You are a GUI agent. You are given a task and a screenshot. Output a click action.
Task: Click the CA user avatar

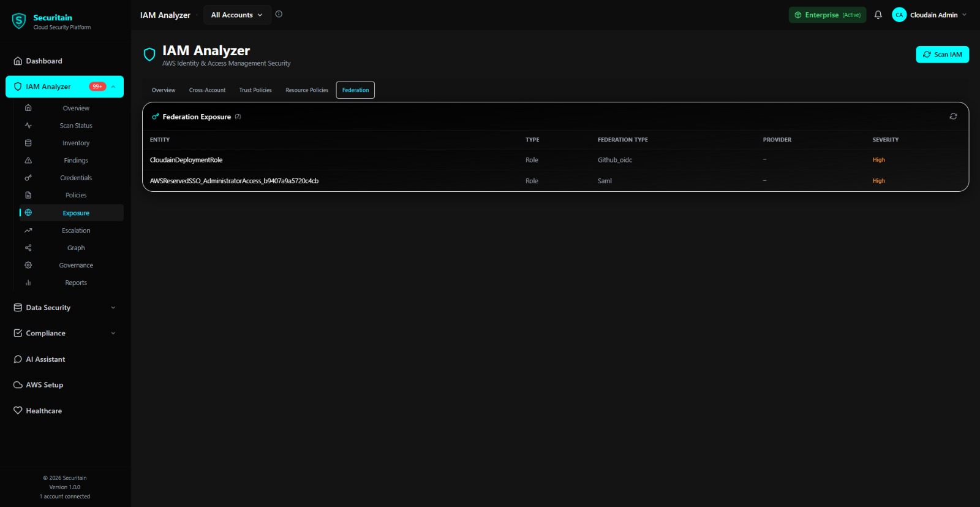point(899,15)
